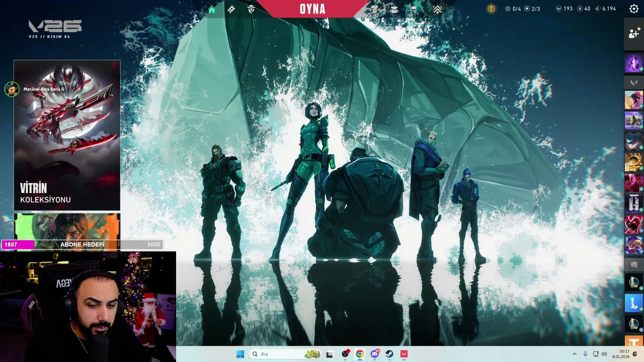Screen dimensions: 644x362
Task: Click the taskbar Ara search field
Action: tap(285, 354)
